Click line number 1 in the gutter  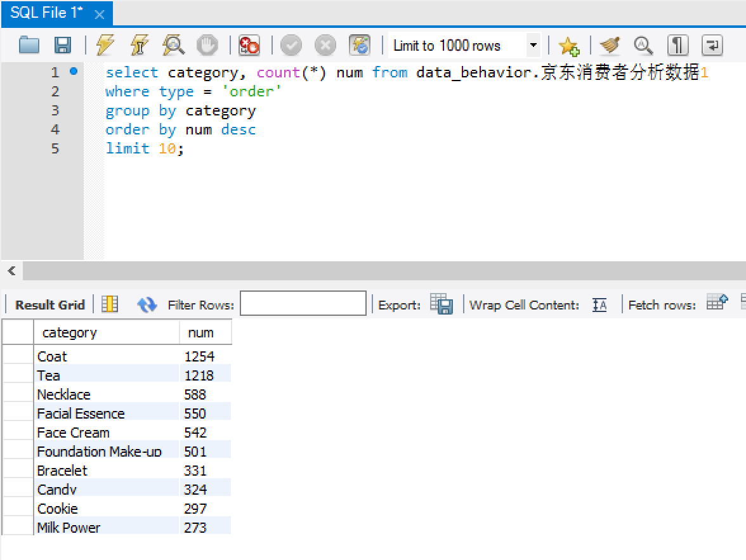pyautogui.click(x=55, y=72)
